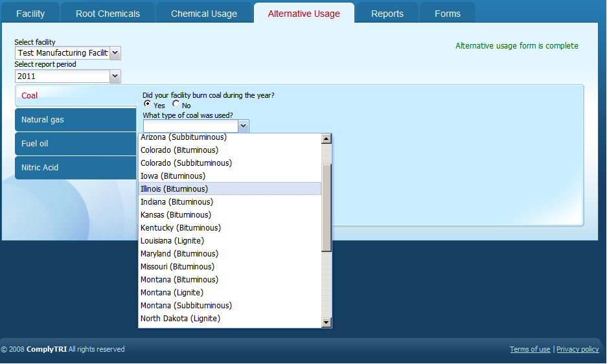
Task: Go to the Chemical Usage tab
Action: click(204, 14)
